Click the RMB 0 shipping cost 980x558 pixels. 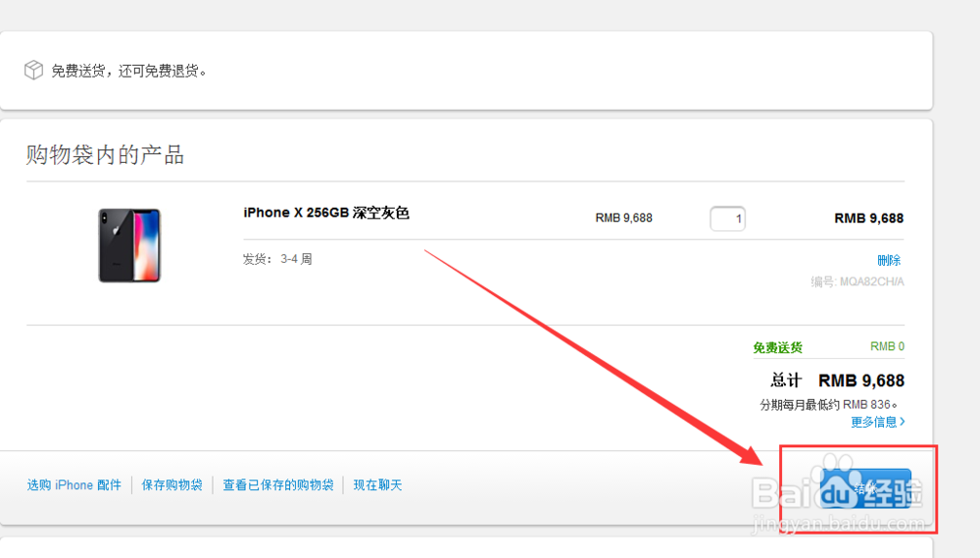888,346
